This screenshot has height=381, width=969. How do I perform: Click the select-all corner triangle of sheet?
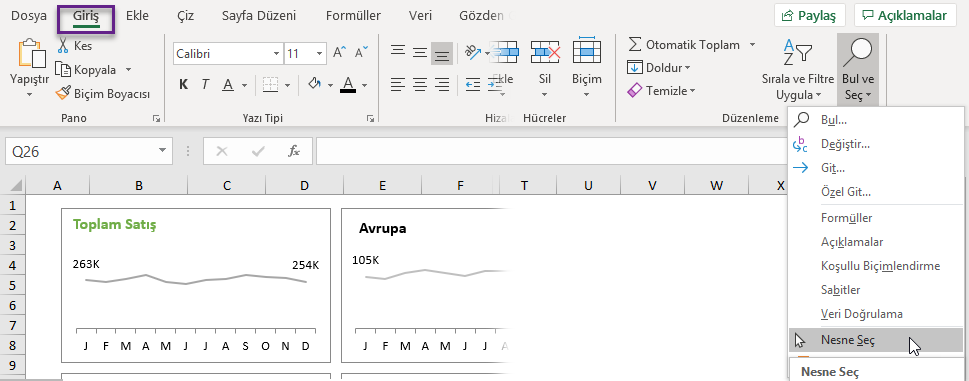pos(15,185)
